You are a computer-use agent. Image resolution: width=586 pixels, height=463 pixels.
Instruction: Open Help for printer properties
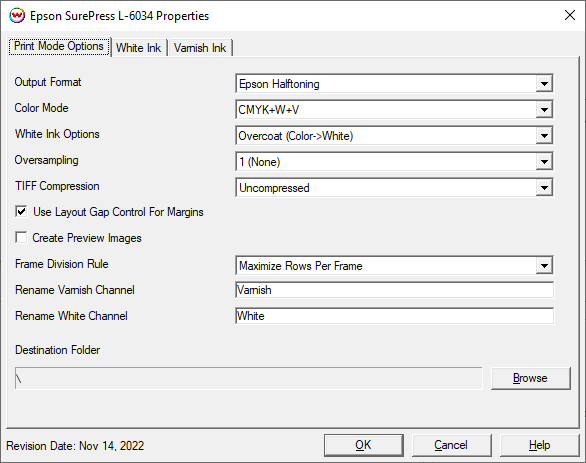coord(539,445)
